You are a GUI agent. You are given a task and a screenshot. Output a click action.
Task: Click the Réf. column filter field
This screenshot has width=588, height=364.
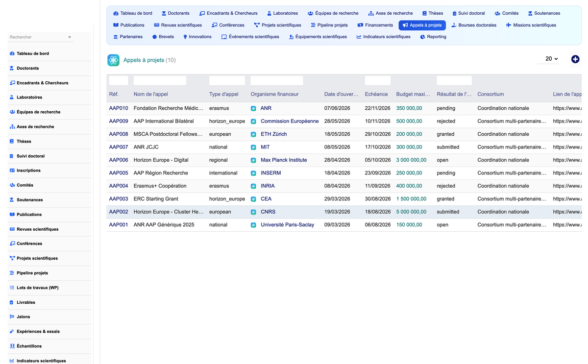click(119, 81)
